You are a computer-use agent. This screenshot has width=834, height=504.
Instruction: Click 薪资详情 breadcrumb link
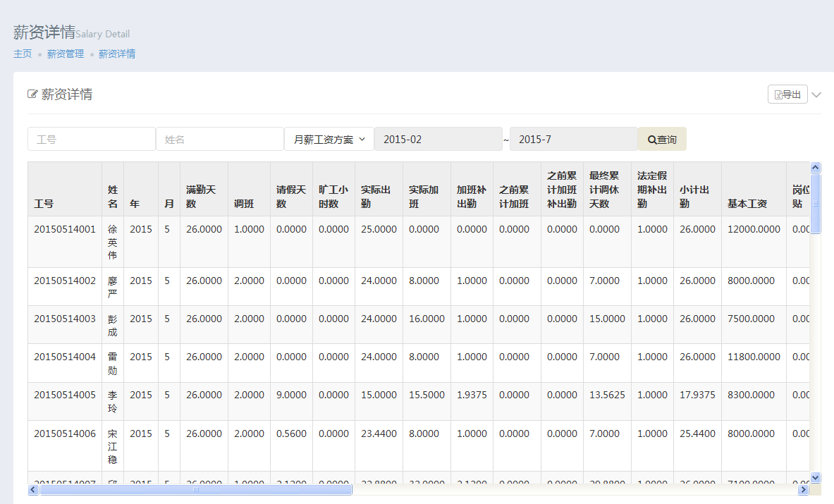pos(117,54)
